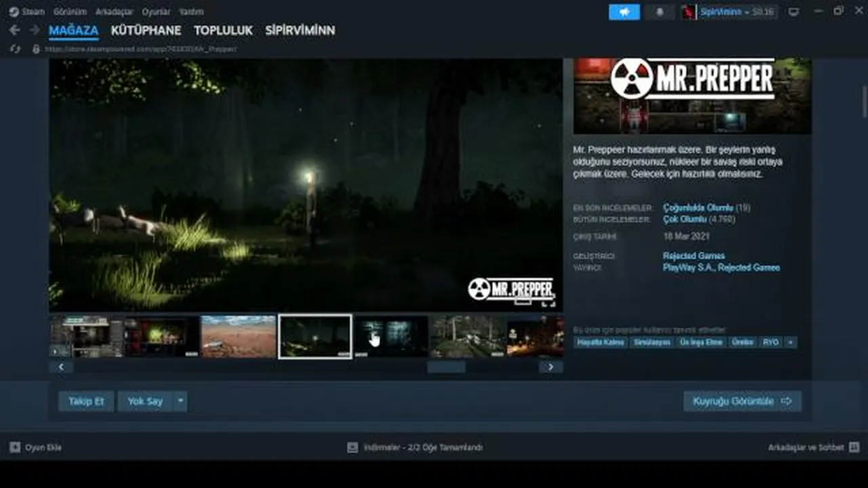Open İndirmeler downloads status
Screen dimensions: 868x488
tap(415, 447)
